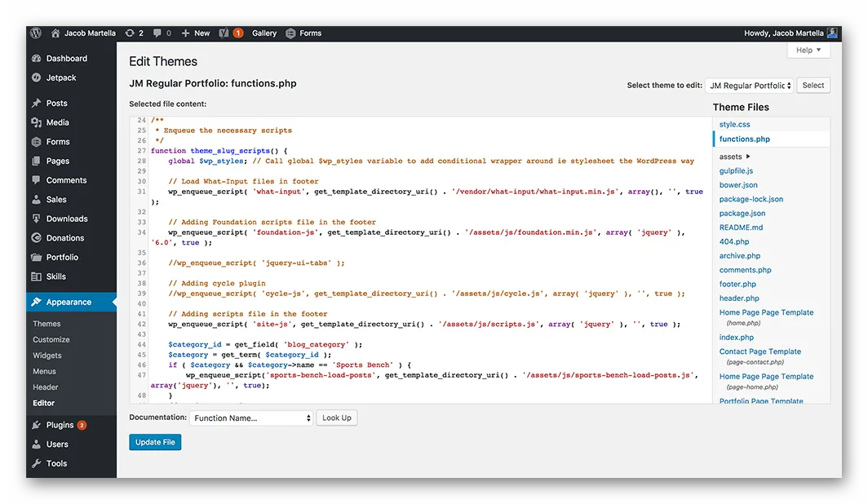The image size is (868, 504).
Task: Click the Media icon in sidebar
Action: pos(37,122)
